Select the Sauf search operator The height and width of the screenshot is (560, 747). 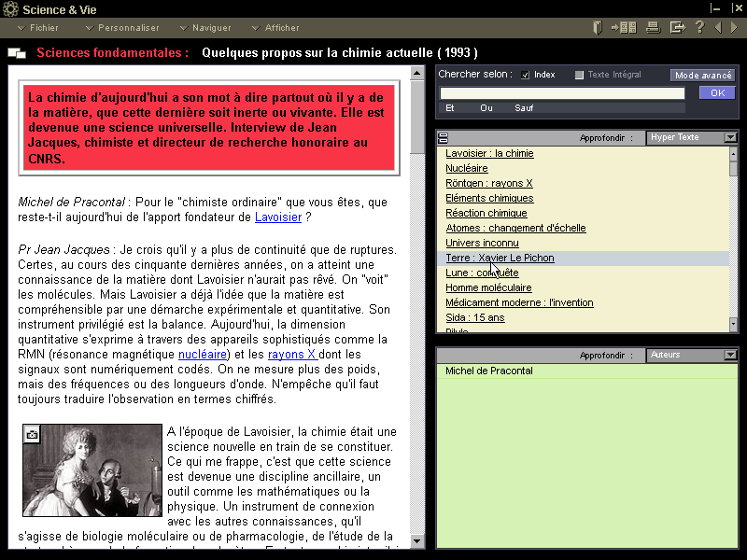point(524,108)
